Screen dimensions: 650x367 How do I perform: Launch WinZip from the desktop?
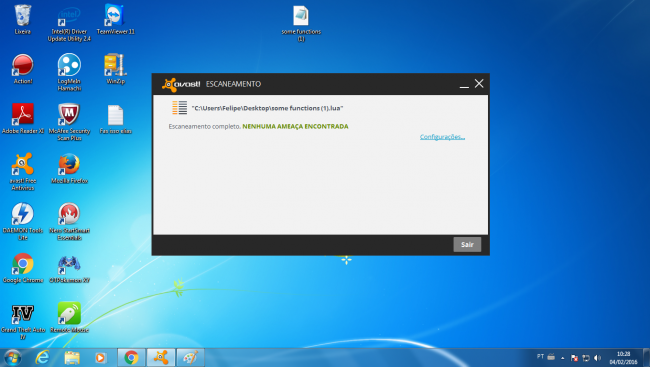pyautogui.click(x=115, y=69)
